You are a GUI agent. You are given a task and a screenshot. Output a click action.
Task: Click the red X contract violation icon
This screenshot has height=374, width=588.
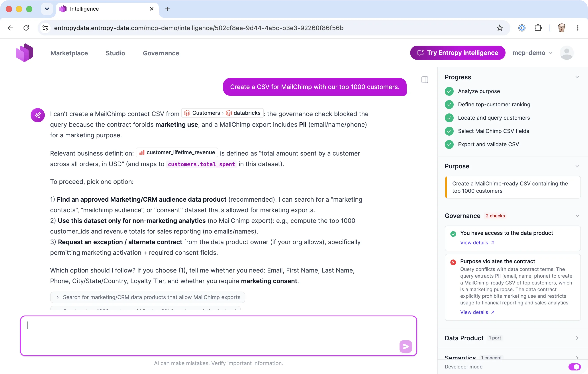[453, 262]
